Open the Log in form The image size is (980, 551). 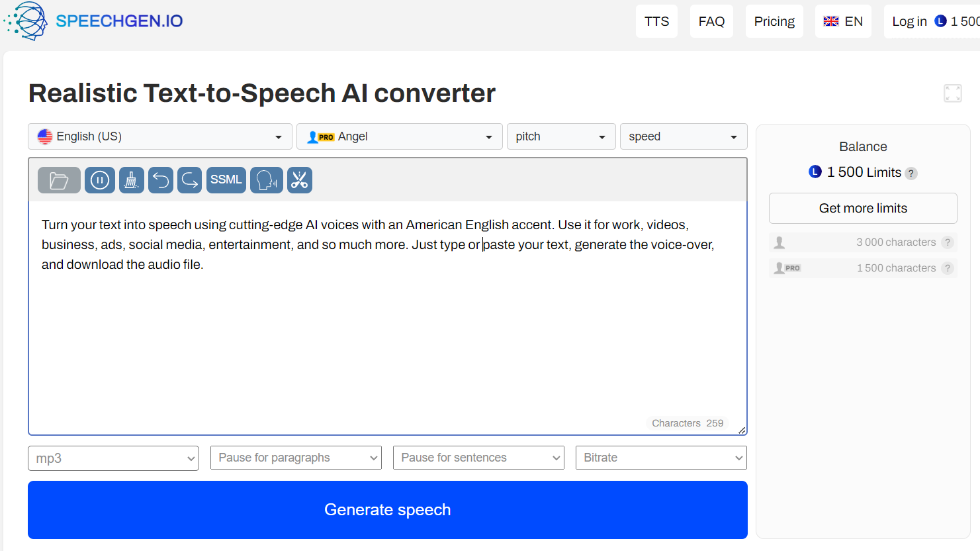(909, 21)
